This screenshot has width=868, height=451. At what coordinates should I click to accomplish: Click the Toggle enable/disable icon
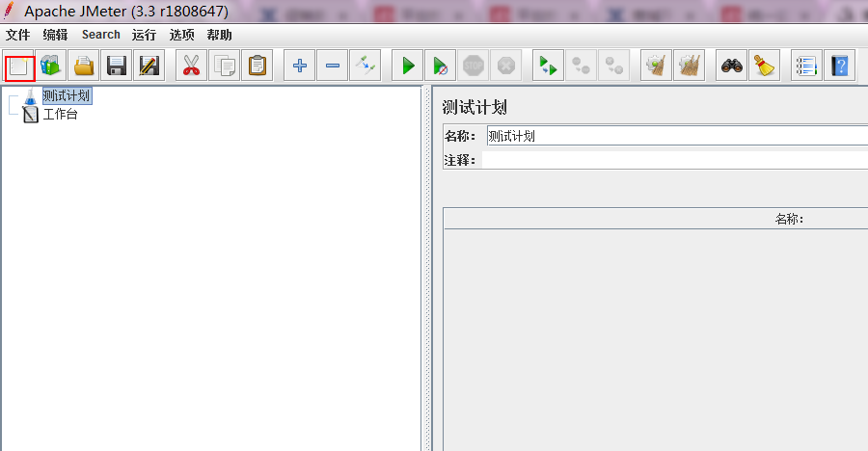366,66
